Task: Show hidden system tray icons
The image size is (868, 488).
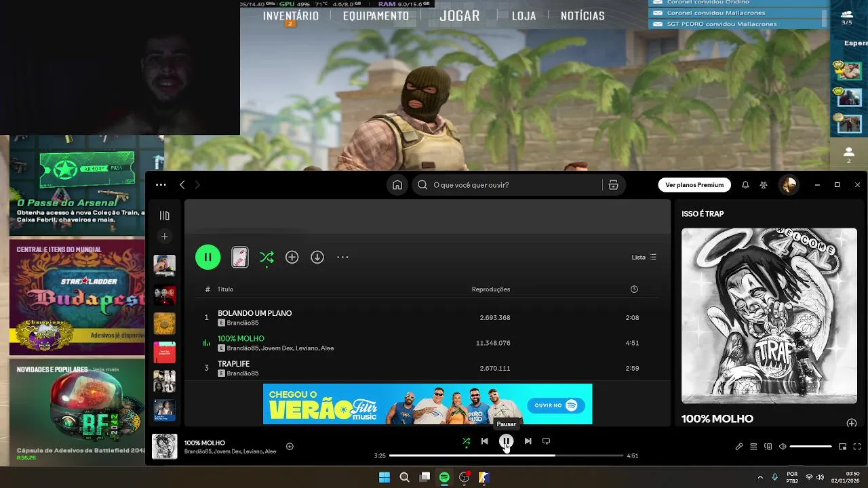Action: pyautogui.click(x=760, y=477)
